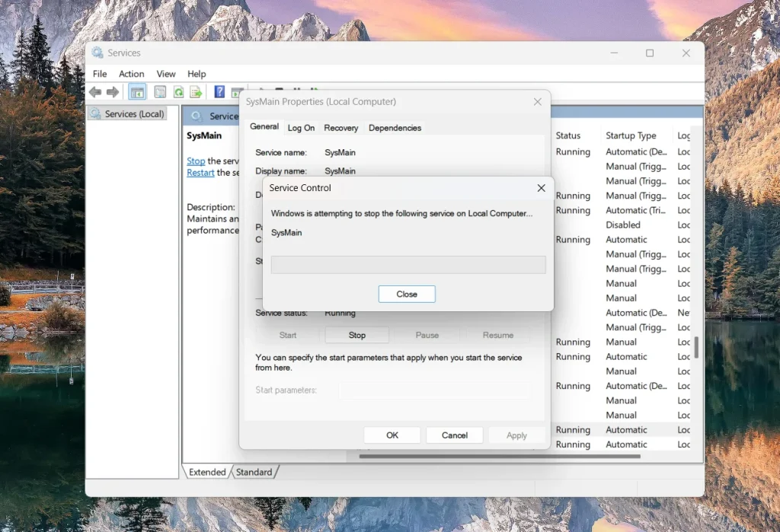
Task: Minimize the Services window
Action: tap(614, 53)
